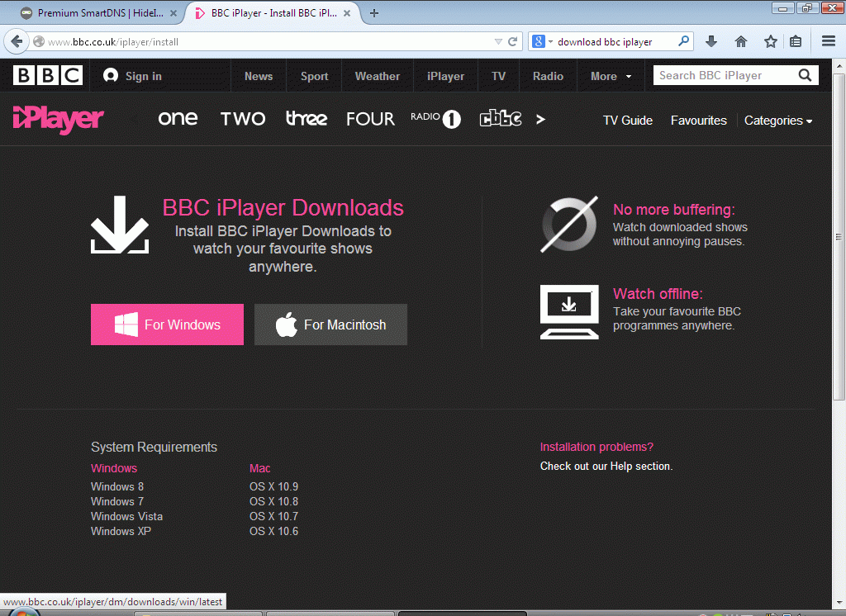
Task: Show bookmarks list icon in toolbar
Action: click(x=796, y=41)
